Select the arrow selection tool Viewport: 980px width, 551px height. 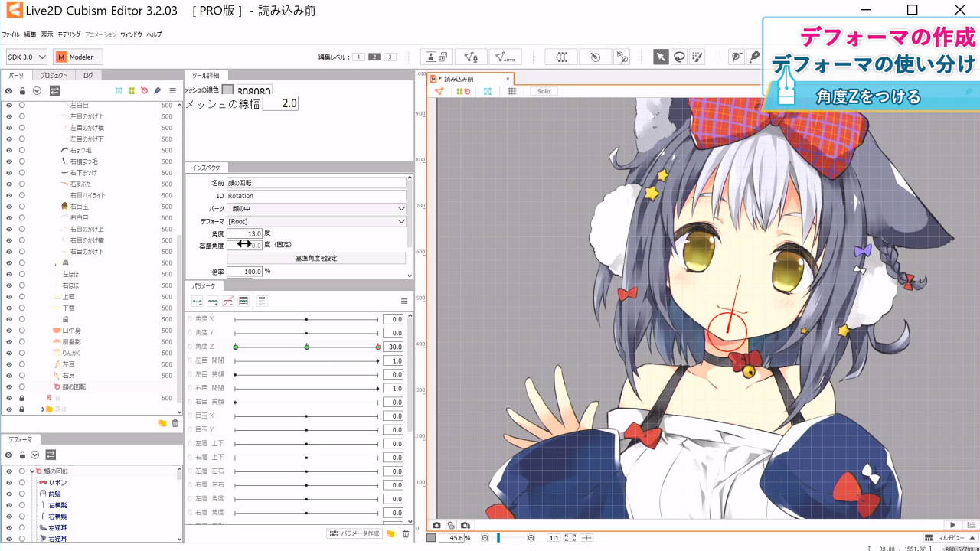(x=661, y=57)
